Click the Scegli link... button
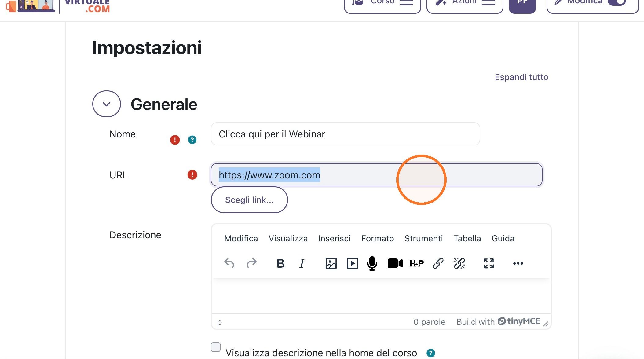Image resolution: width=644 pixels, height=359 pixels. pos(249,200)
